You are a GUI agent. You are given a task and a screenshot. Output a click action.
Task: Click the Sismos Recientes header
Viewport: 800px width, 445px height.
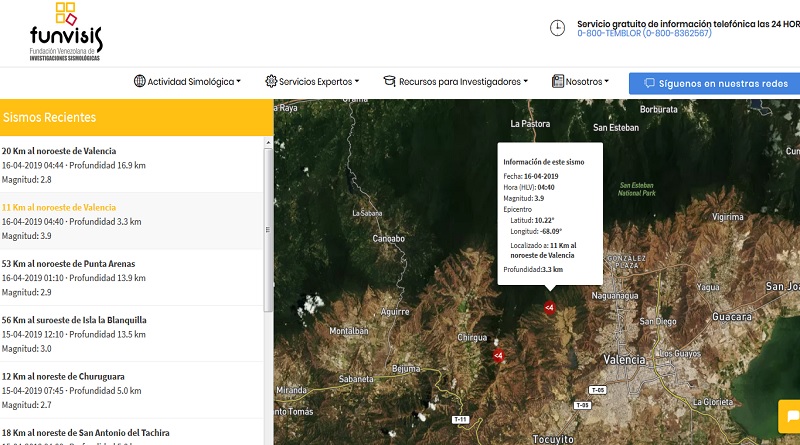(137, 117)
